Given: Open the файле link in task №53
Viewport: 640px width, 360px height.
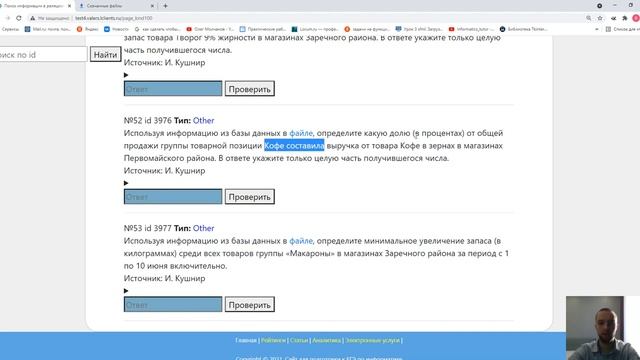Looking at the screenshot, I should pos(301,241).
